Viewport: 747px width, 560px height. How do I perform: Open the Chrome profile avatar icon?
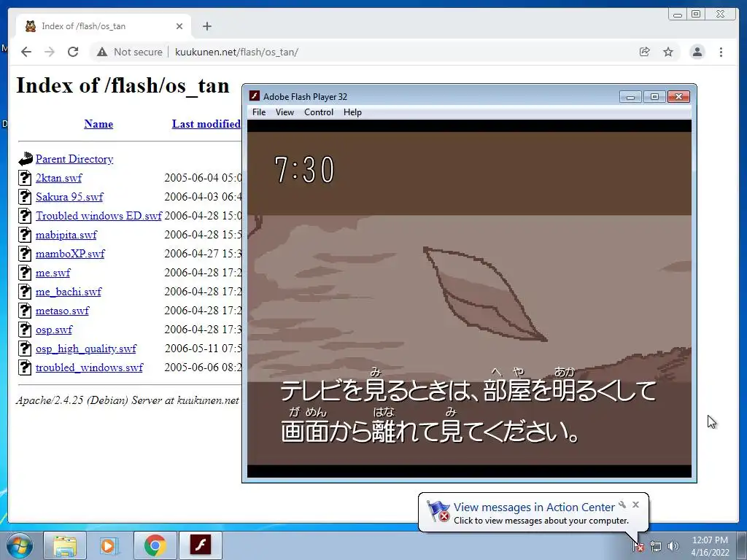[697, 52]
